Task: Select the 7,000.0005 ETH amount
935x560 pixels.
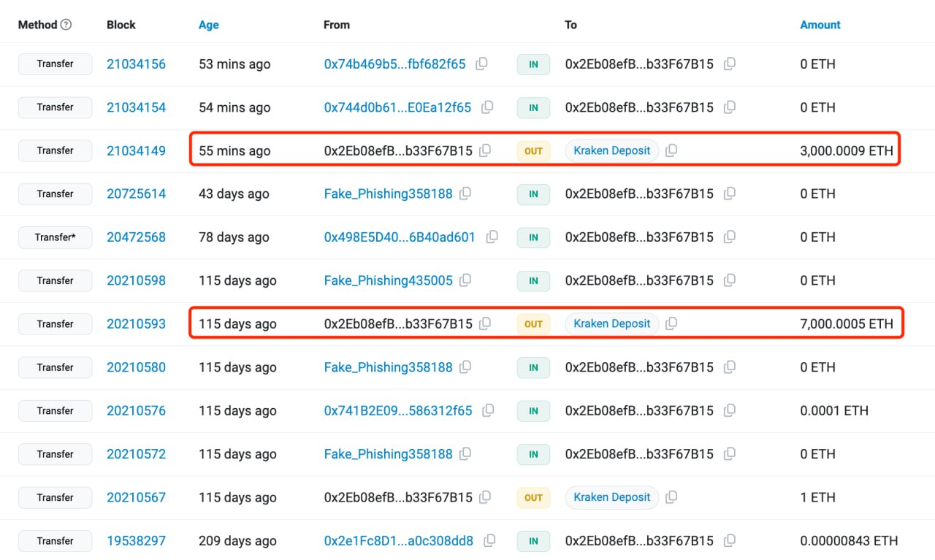Action: (x=847, y=324)
